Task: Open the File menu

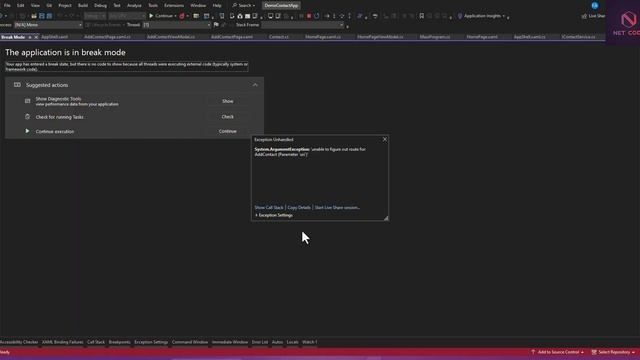Action: tap(7, 6)
